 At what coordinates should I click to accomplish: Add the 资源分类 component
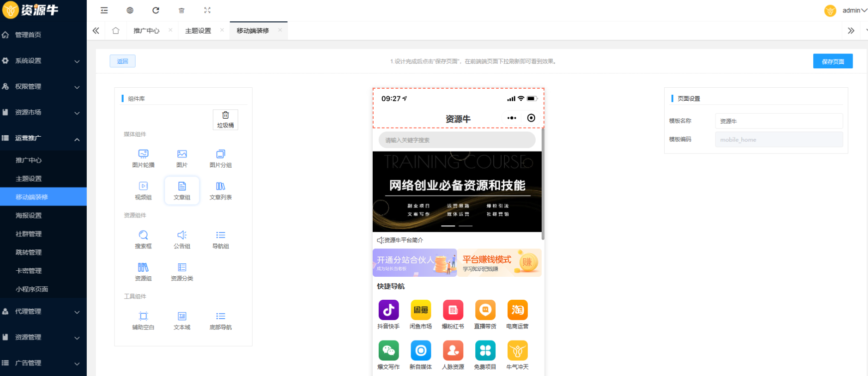[182, 272]
